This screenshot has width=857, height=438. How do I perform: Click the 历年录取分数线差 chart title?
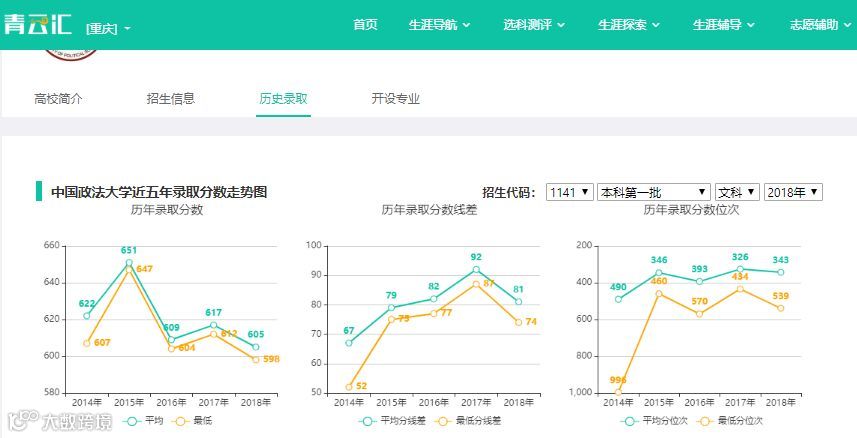[x=429, y=210]
